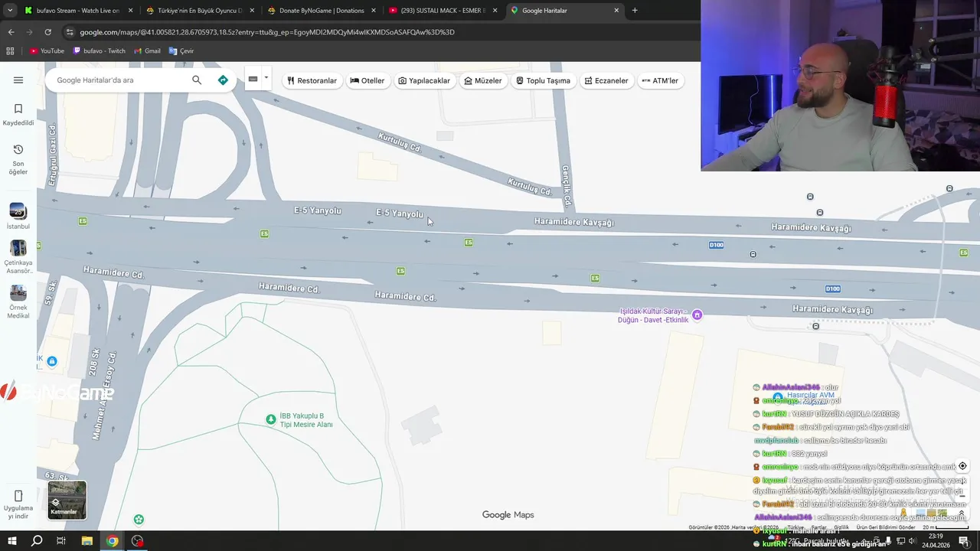Click the OBS taskbar icon
The width and height of the screenshot is (980, 551).
[x=137, y=541]
